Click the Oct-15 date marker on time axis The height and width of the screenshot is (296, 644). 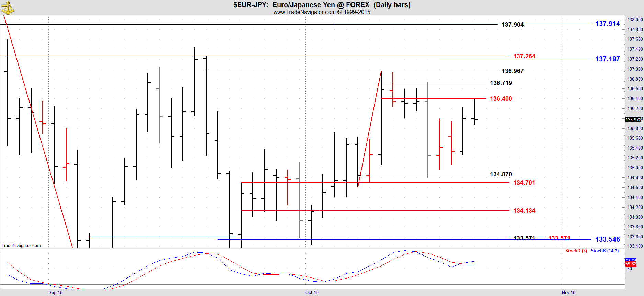click(312, 292)
